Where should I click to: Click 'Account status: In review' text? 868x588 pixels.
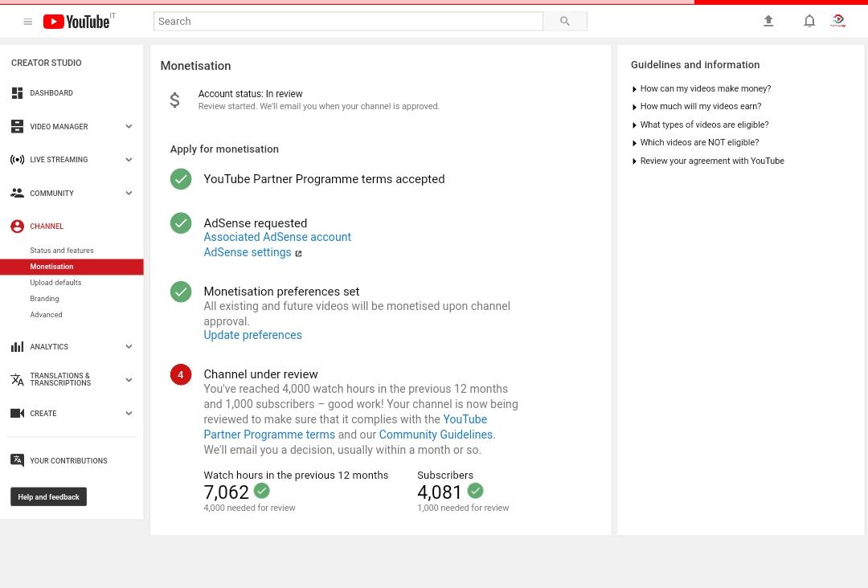click(x=250, y=94)
